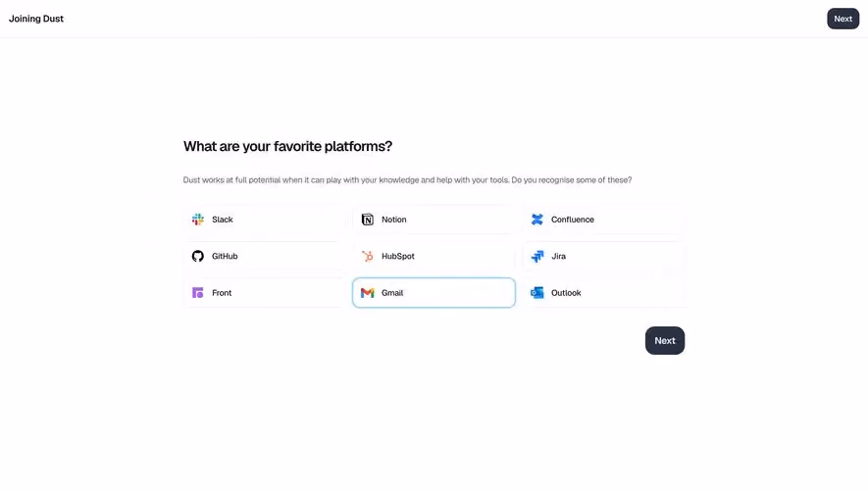Click the Outlook logo icon

536,292
